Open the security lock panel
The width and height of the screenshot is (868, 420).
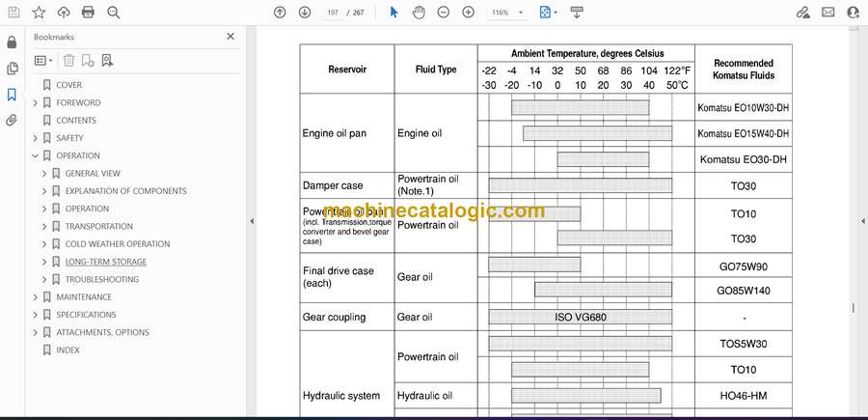[x=12, y=42]
